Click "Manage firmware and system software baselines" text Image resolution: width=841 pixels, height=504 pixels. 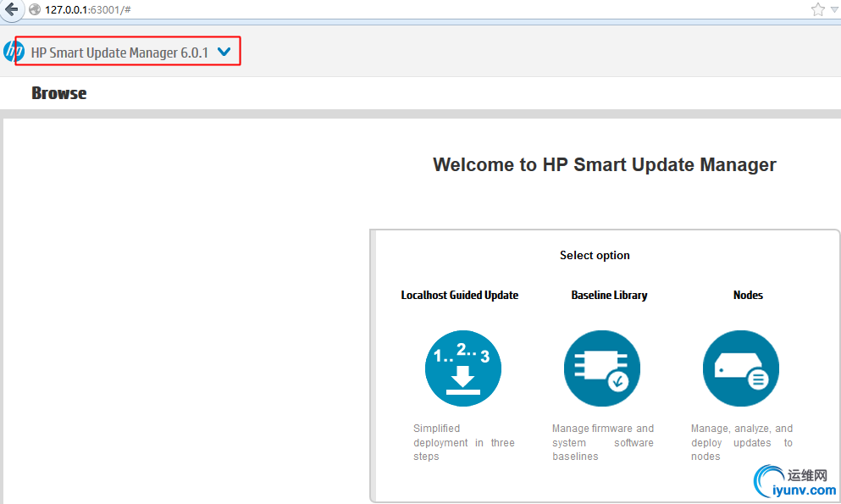click(x=602, y=442)
